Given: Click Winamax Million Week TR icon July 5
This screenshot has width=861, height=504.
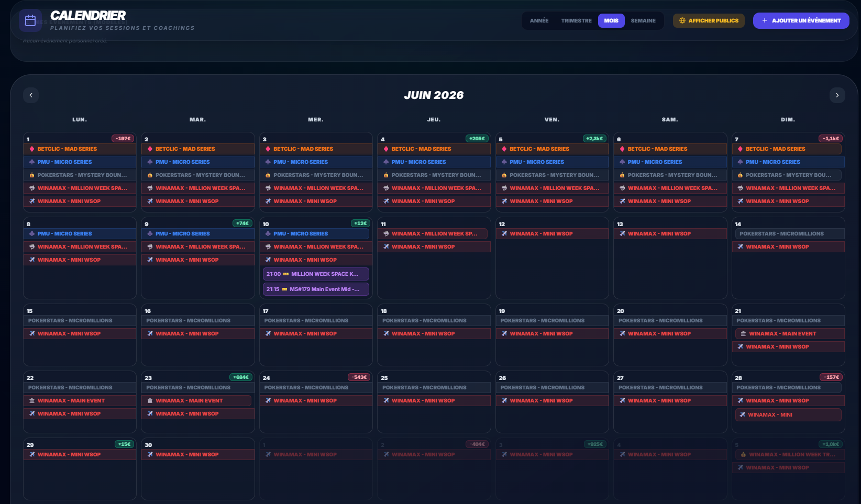Looking at the screenshot, I should pyautogui.click(x=743, y=455).
